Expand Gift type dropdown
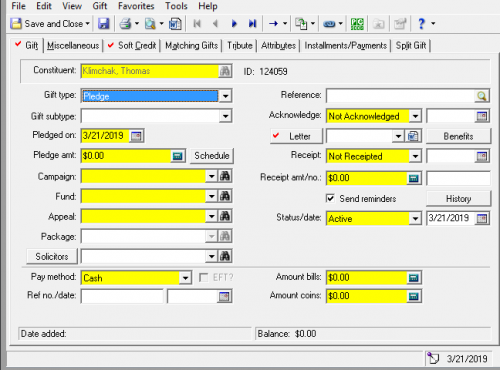Image resolution: width=500 pixels, height=370 pixels. click(x=226, y=96)
